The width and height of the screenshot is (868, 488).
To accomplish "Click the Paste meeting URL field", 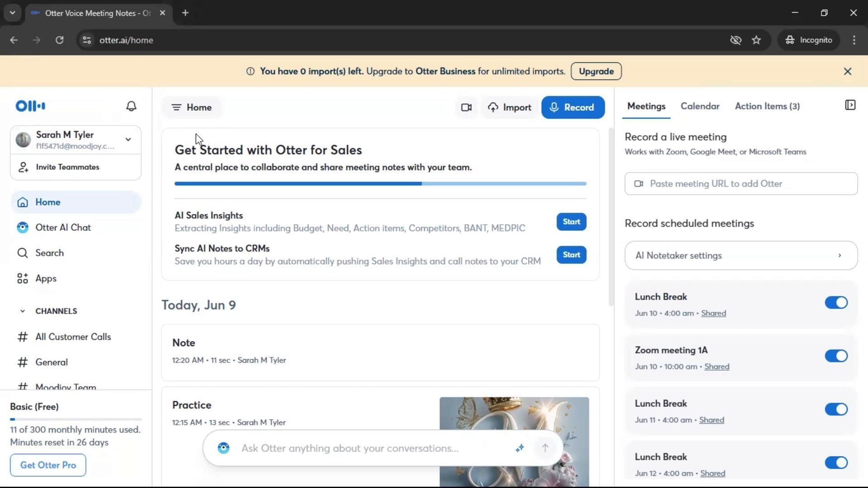I will [x=741, y=184].
